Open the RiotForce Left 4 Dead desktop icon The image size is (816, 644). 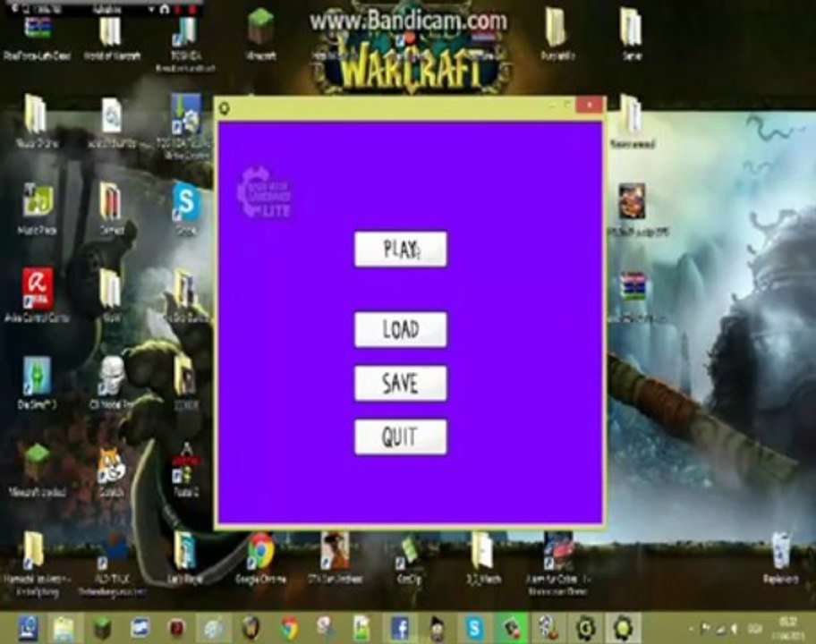pyautogui.click(x=37, y=38)
